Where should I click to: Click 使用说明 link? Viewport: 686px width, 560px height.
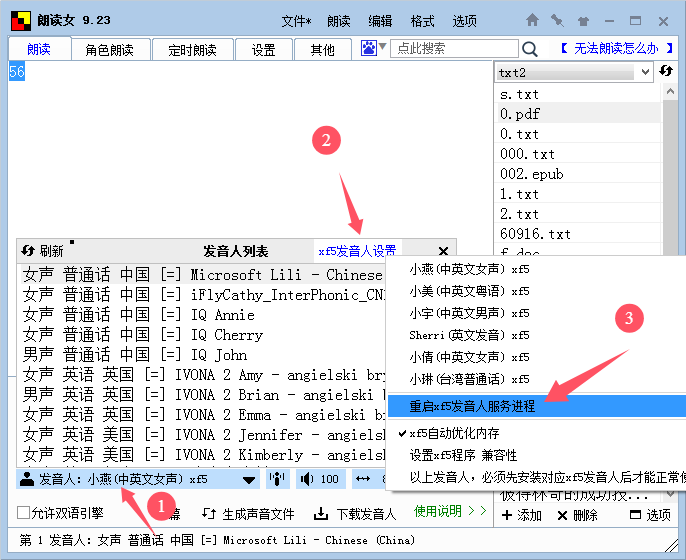(450, 511)
